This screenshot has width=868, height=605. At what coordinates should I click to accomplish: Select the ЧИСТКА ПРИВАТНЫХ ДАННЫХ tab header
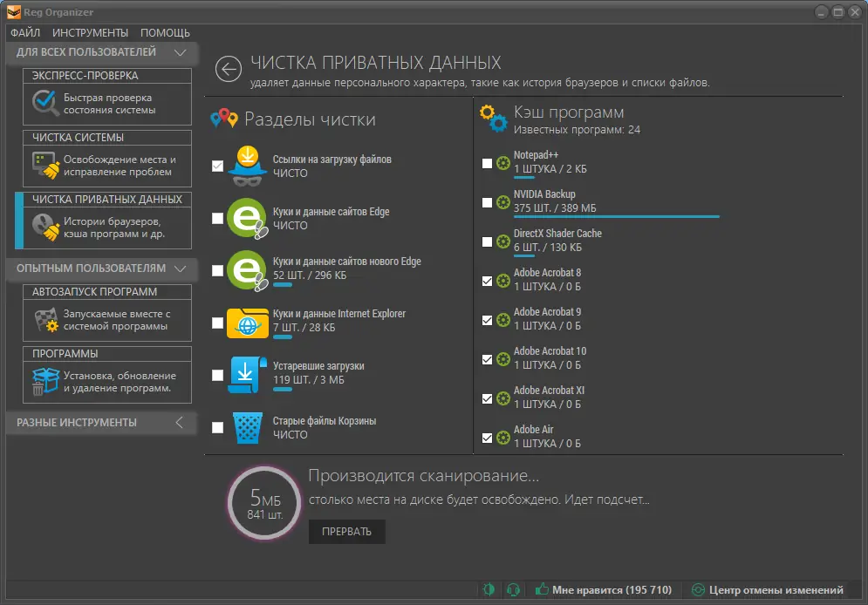(x=106, y=200)
